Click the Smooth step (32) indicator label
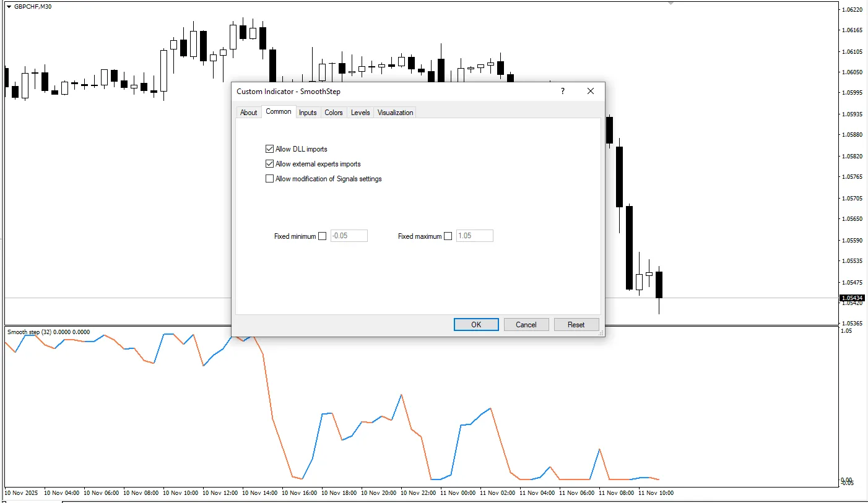The image size is (868, 503). coord(48,332)
